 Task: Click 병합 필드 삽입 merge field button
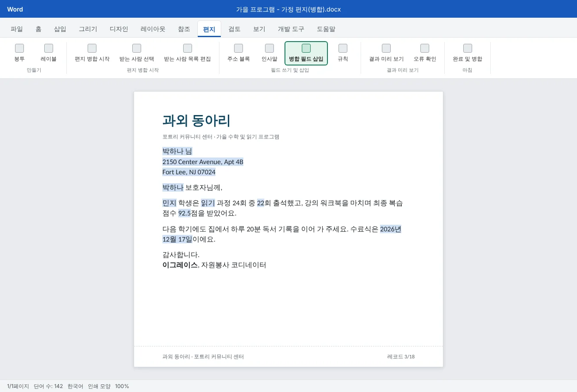point(306,54)
